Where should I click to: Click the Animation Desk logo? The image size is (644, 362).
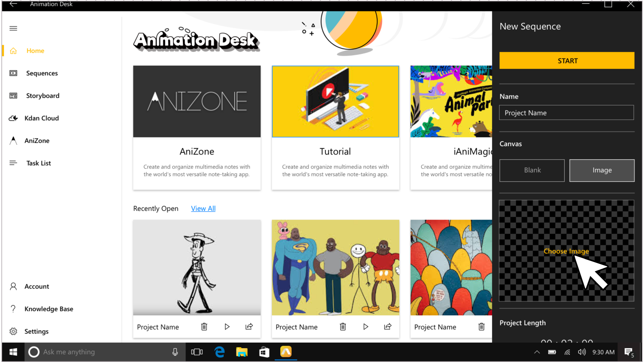pyautogui.click(x=196, y=40)
